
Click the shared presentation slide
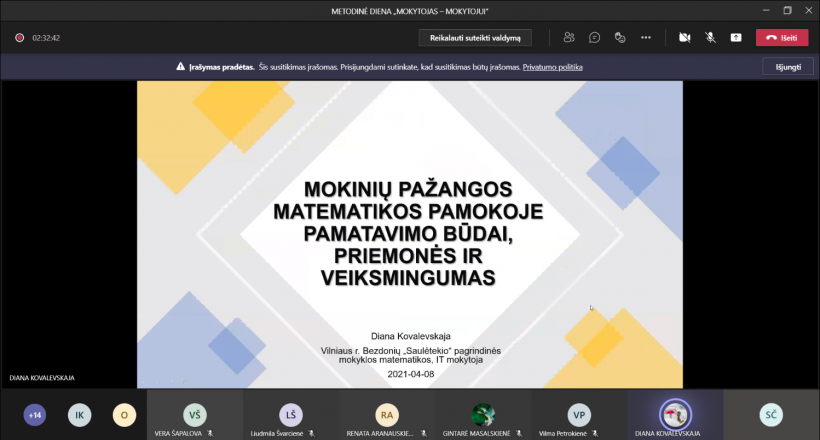tap(410, 234)
